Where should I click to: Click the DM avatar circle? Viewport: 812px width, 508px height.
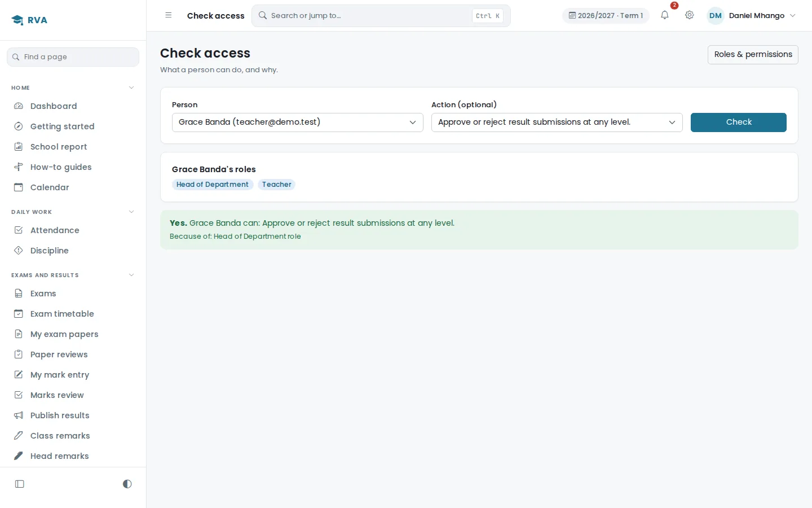(x=716, y=16)
